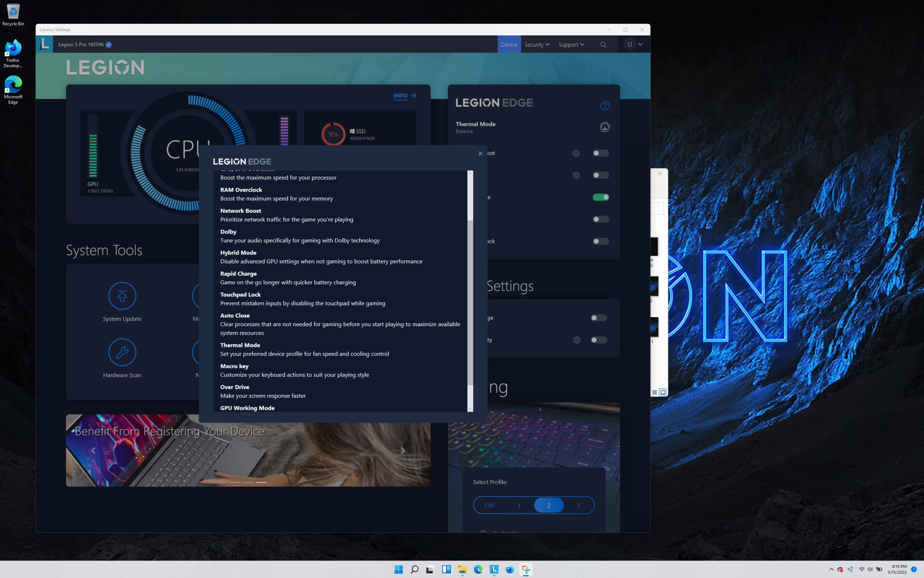Open Wi-Fi network tray icon

coord(861,569)
